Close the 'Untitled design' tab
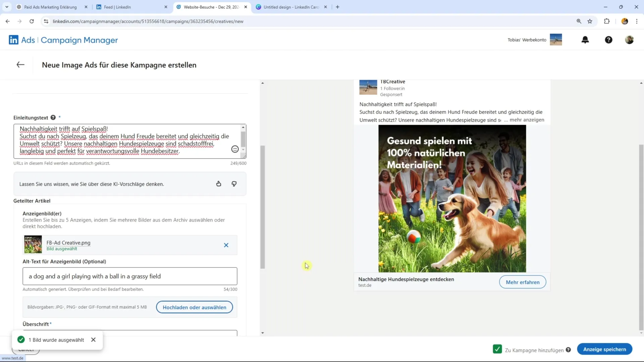Viewport: 644px width, 362px height. click(x=325, y=7)
